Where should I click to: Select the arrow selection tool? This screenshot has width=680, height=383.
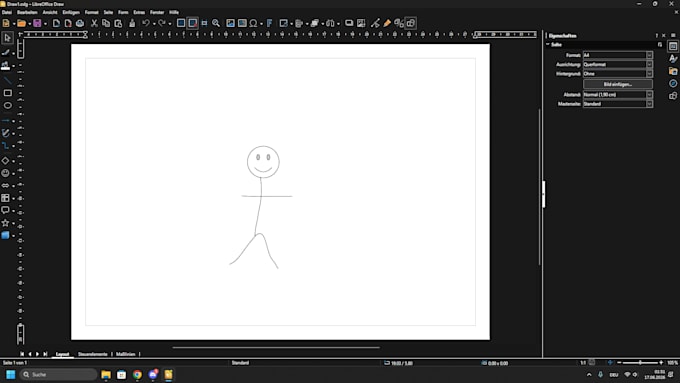[7, 38]
